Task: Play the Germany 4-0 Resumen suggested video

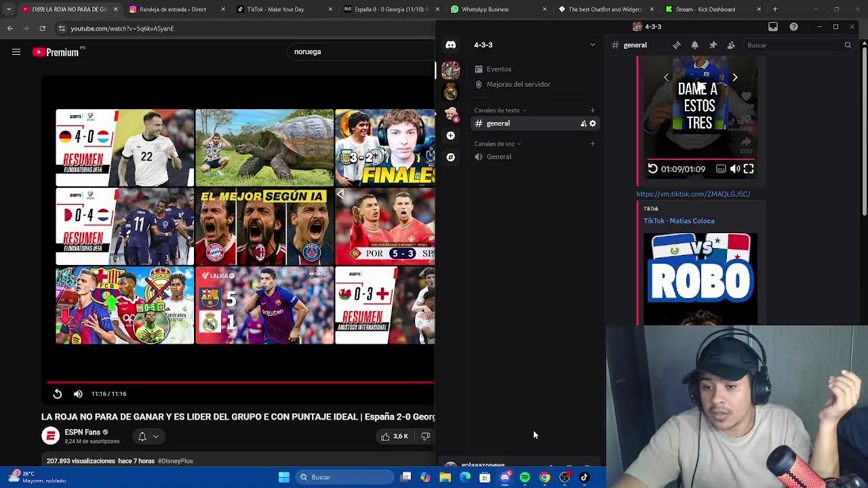Action: click(x=125, y=148)
